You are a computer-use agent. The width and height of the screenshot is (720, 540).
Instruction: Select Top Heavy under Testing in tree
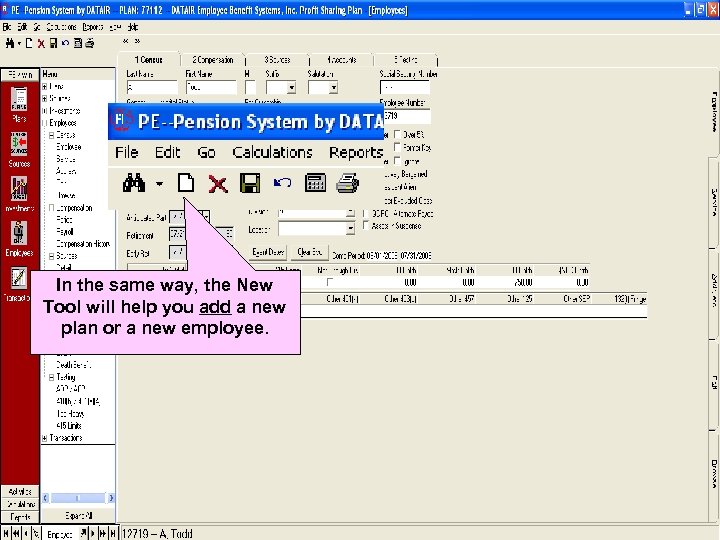pos(70,414)
